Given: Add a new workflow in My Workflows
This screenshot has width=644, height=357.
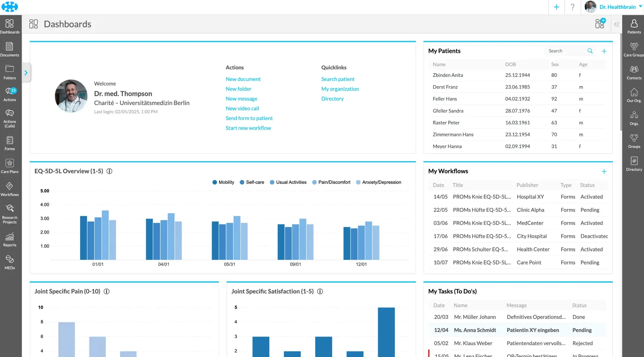Looking at the screenshot, I should [x=604, y=172].
